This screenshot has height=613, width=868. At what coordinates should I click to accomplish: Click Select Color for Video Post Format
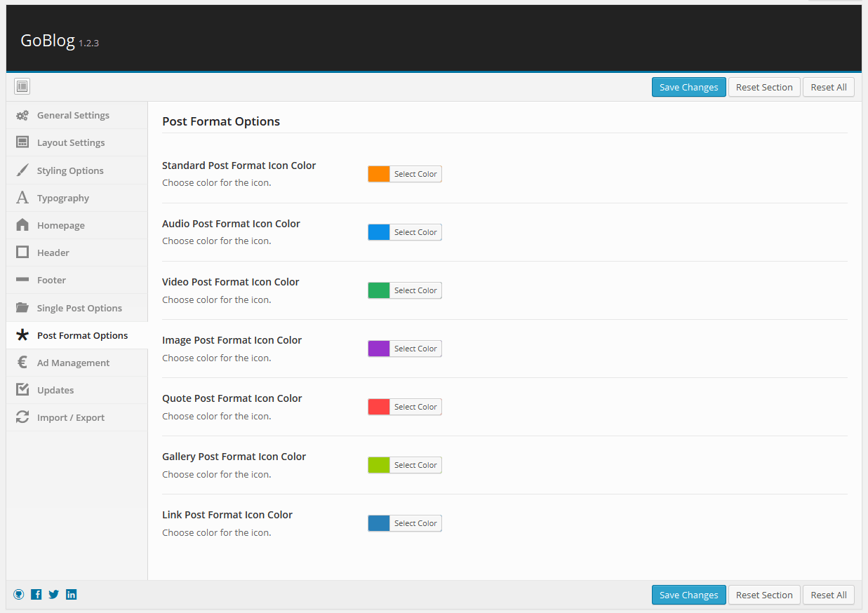(x=415, y=290)
